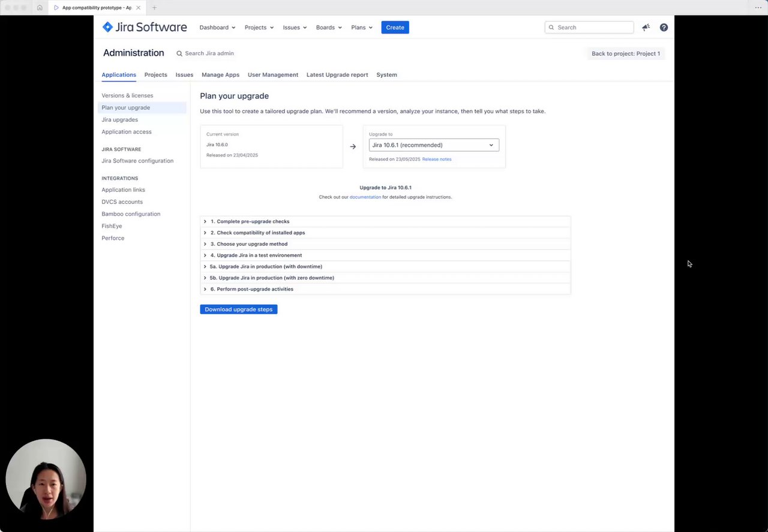This screenshot has width=768, height=532.
Task: Expand Perform post-upgrade activities step
Action: pos(251,289)
